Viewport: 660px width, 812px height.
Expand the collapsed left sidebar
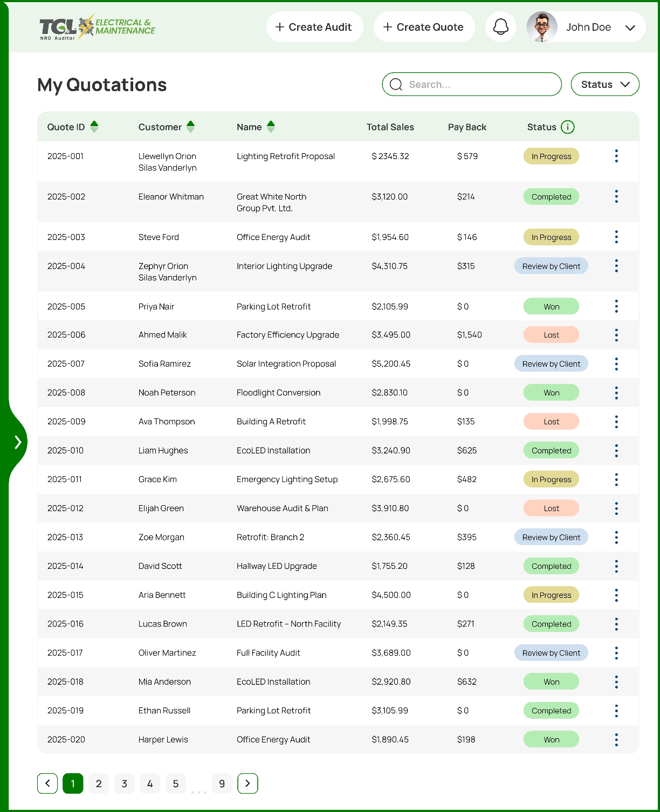click(x=18, y=442)
